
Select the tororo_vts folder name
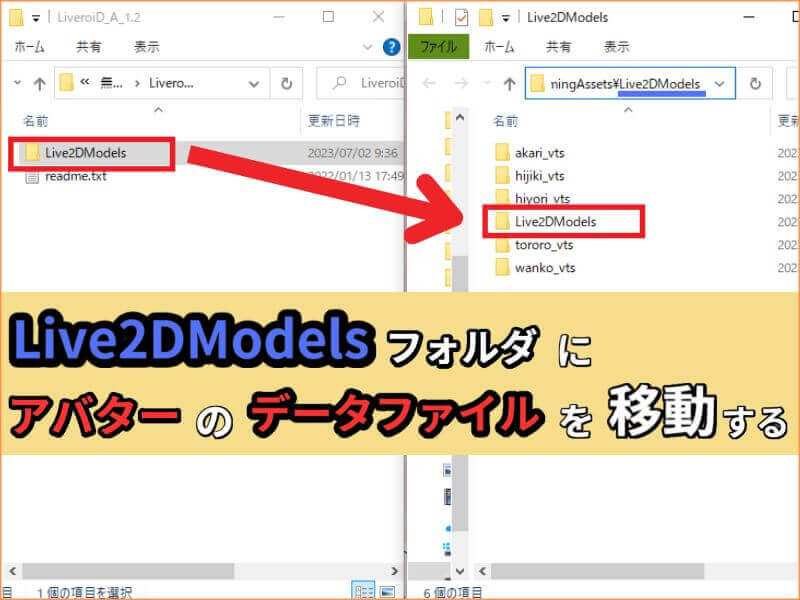tap(544, 245)
